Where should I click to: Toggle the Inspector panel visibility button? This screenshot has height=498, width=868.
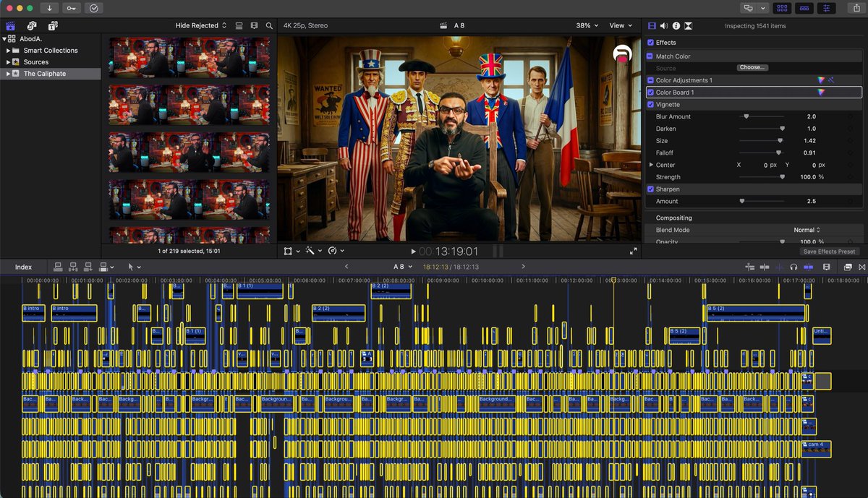pos(826,8)
